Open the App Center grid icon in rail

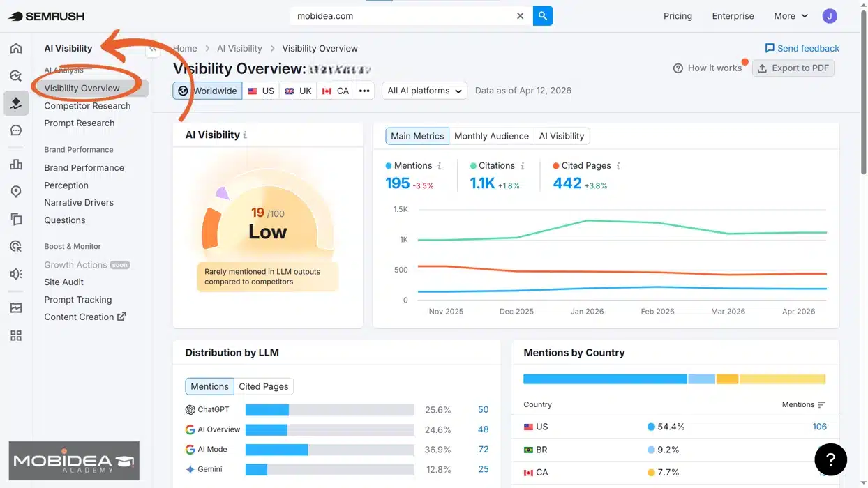[16, 336]
